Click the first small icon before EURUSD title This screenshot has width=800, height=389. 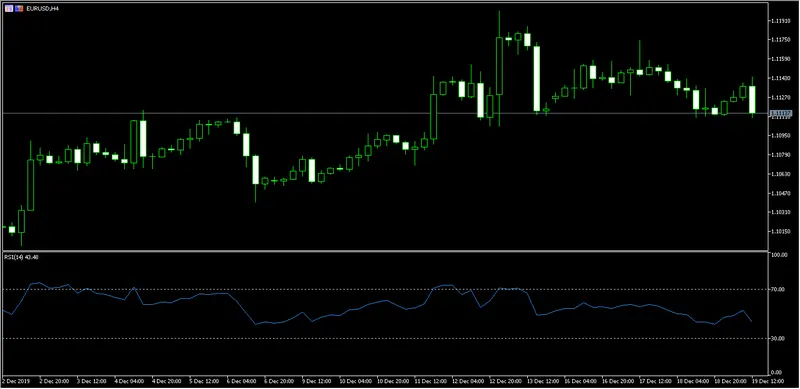(9, 9)
